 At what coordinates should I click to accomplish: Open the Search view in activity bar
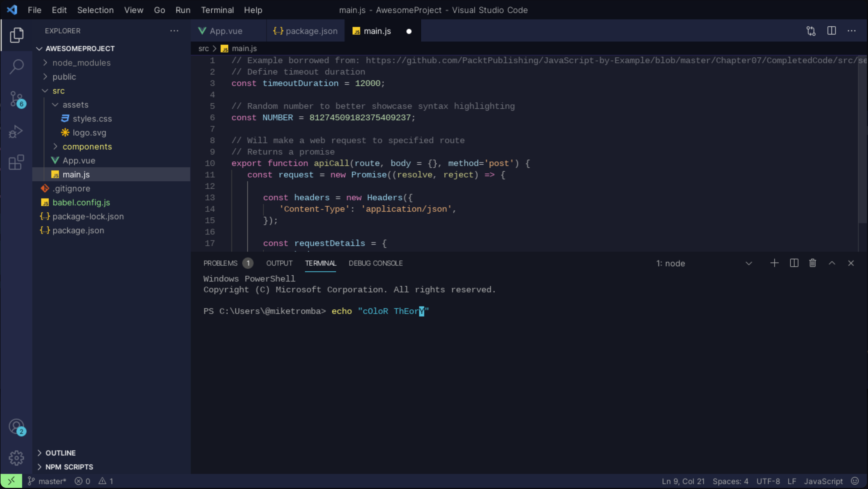click(x=16, y=67)
